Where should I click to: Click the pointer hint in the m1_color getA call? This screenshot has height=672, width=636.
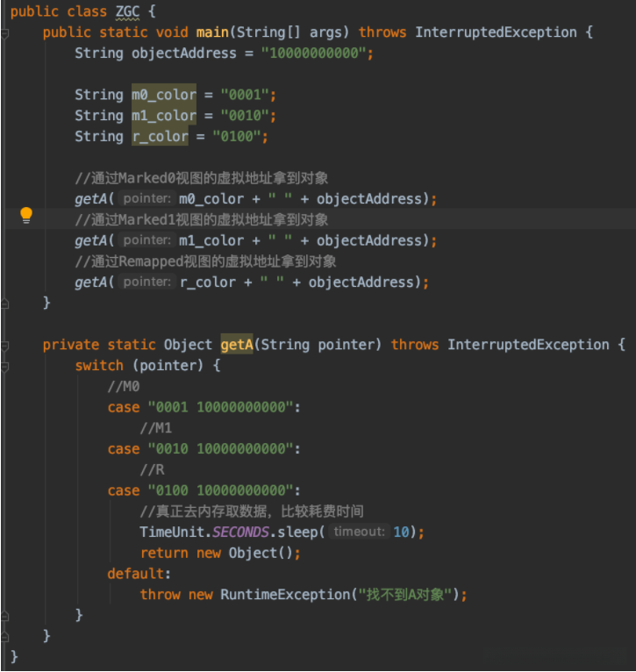147,240
